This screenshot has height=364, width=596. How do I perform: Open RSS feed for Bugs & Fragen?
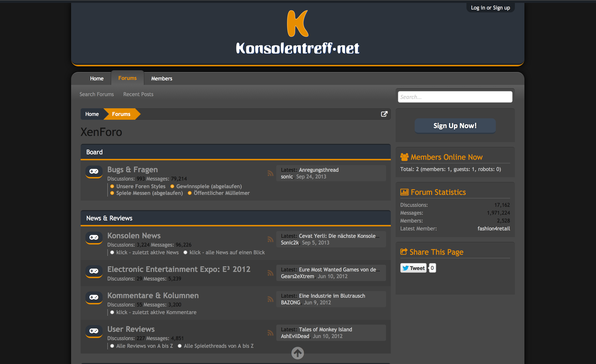pyautogui.click(x=270, y=173)
